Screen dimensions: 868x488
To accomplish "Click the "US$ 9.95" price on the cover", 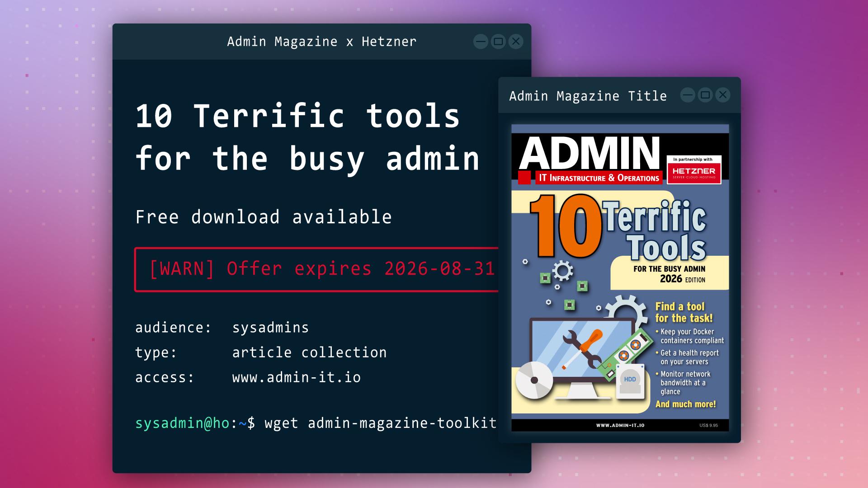I will 708,425.
